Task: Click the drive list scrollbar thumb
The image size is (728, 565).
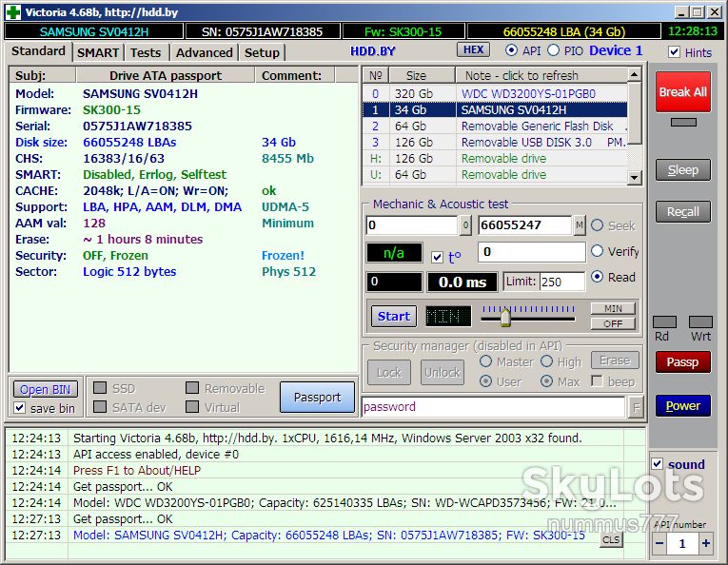Action: click(x=634, y=113)
